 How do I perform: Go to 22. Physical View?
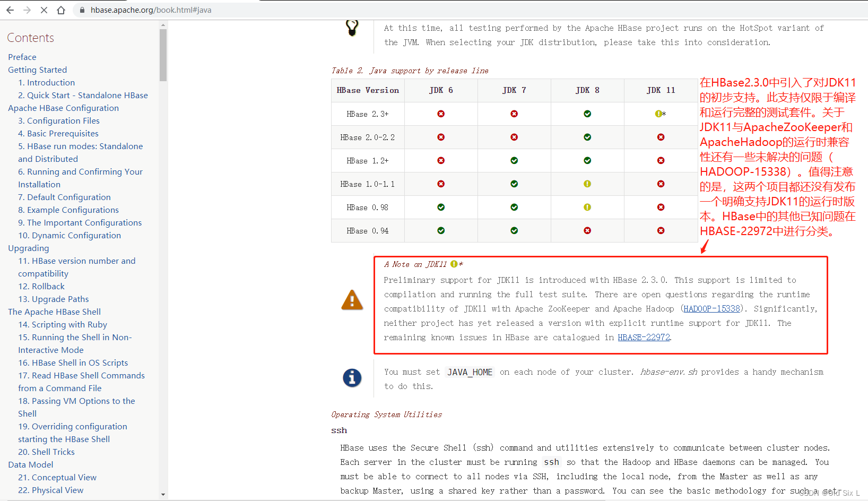click(51, 490)
